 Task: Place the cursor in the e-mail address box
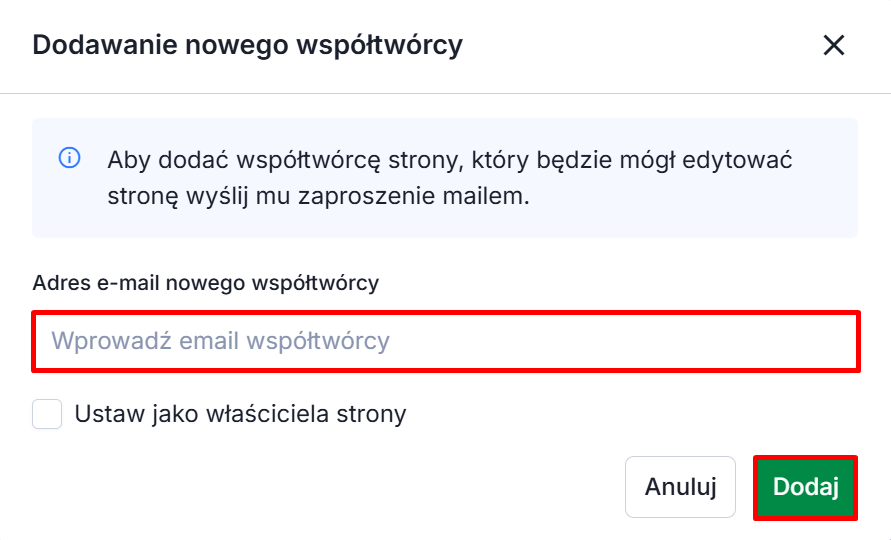pyautogui.click(x=445, y=341)
